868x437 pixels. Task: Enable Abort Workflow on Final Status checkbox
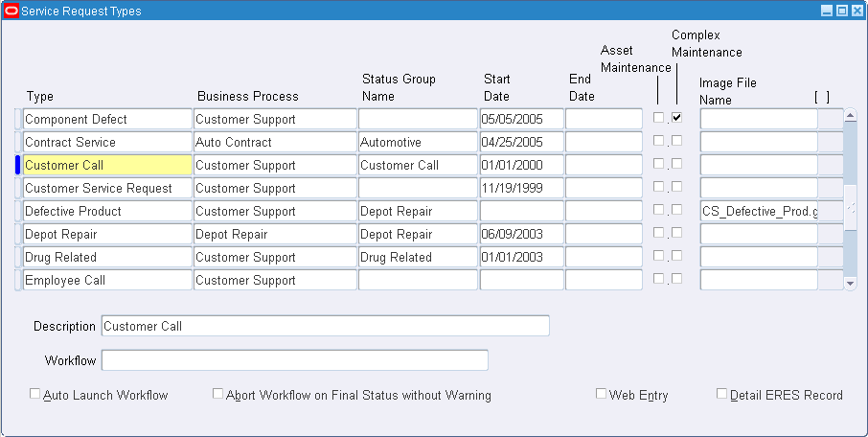click(218, 394)
